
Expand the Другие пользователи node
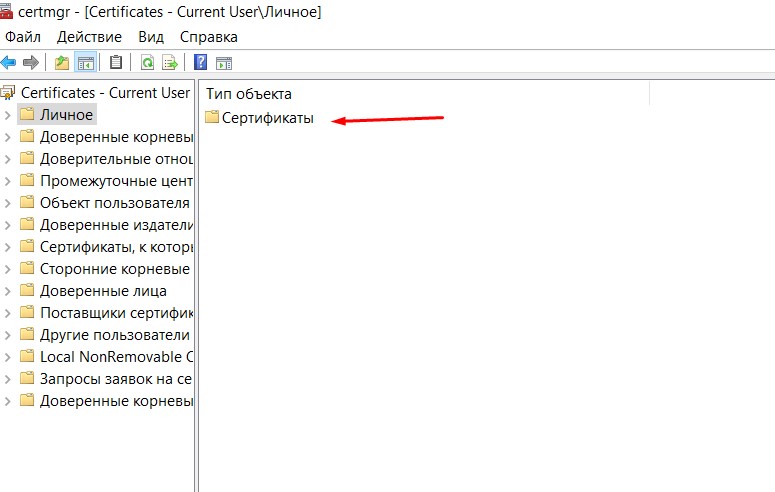click(x=8, y=335)
